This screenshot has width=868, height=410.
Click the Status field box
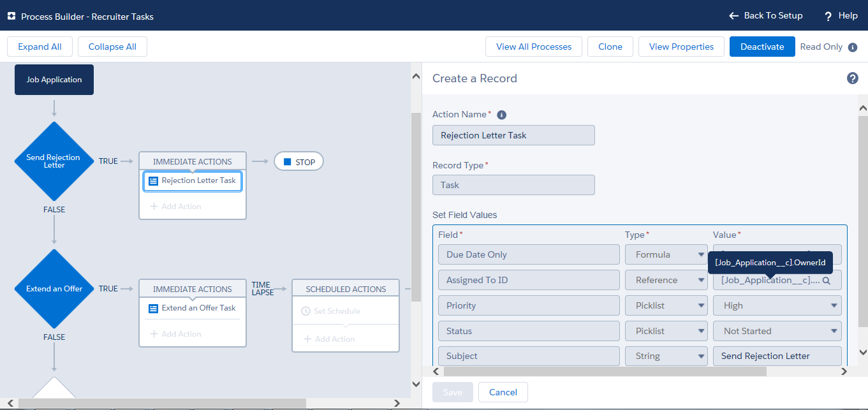529,331
